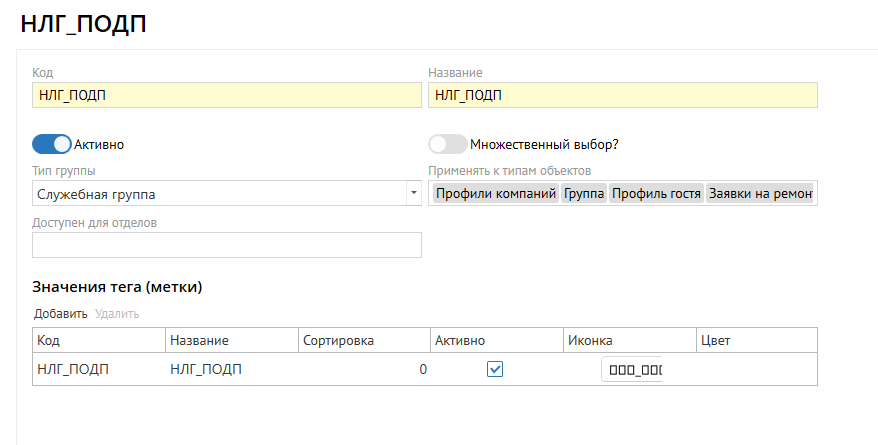Focus the Название input field
Image resolution: width=878 pixels, height=445 pixels.
pyautogui.click(x=622, y=95)
